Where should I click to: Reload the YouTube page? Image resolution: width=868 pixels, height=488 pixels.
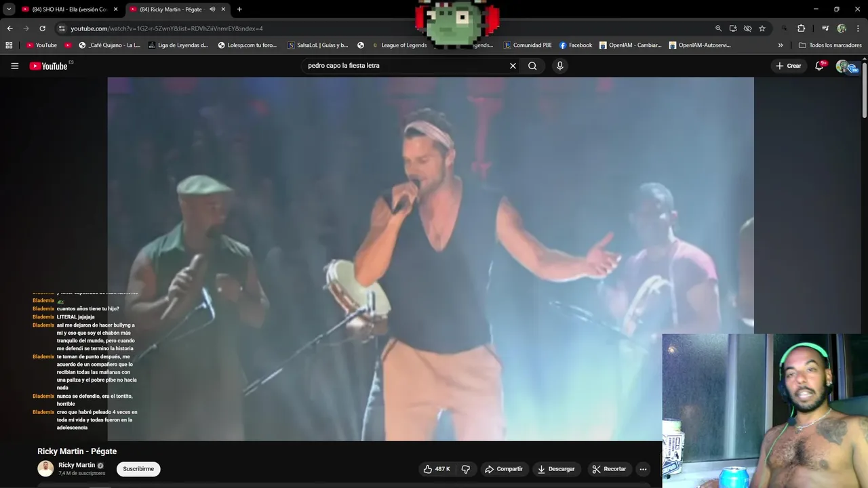[x=42, y=28]
